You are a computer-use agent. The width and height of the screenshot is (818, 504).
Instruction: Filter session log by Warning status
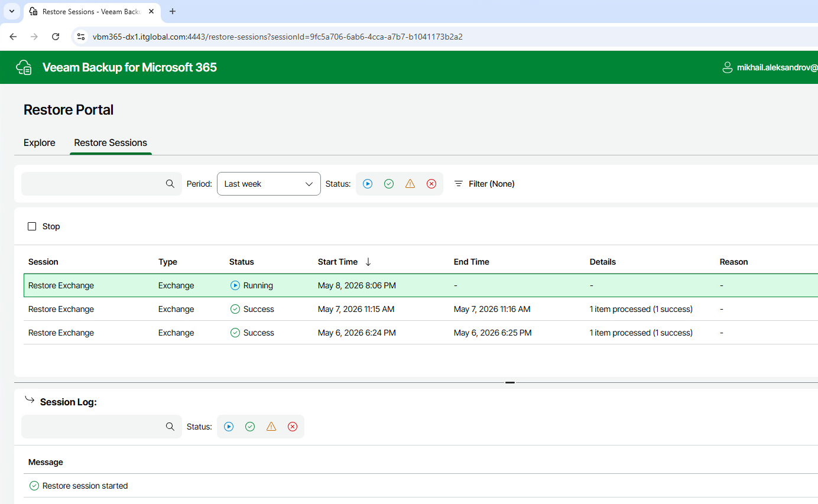(271, 427)
